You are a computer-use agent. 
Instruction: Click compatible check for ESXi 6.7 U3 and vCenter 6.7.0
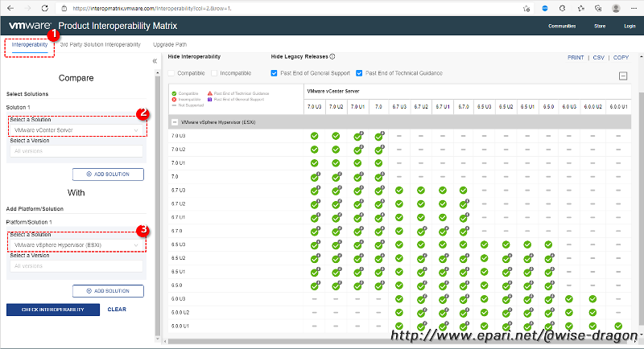pyautogui.click(x=464, y=191)
